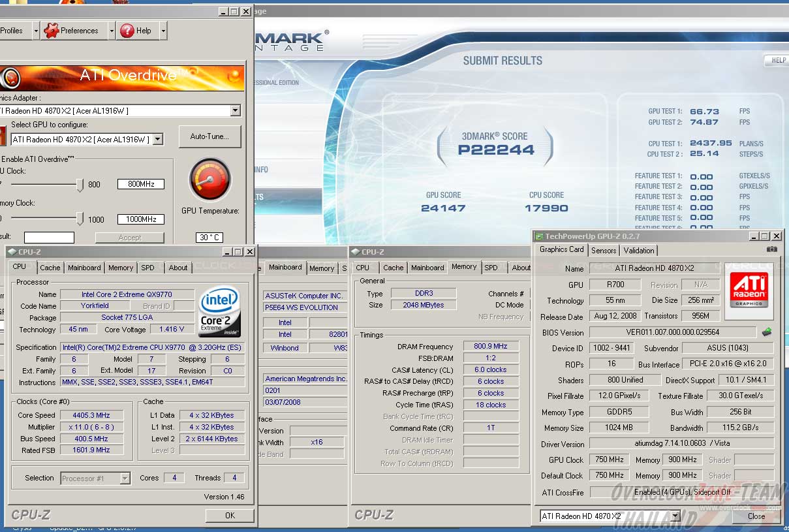Click GPU TEST 1 value 66.73

pos(704,112)
